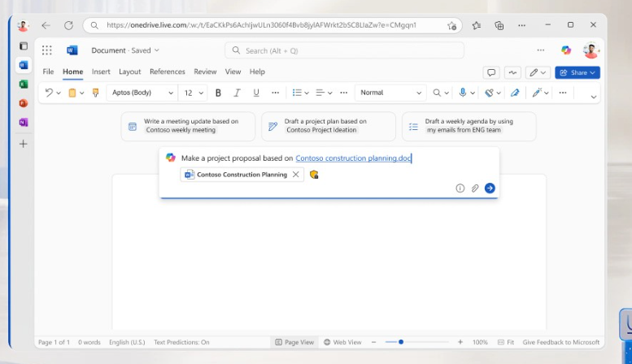Switch to the Insert tab
This screenshot has height=364, width=632.
(101, 71)
